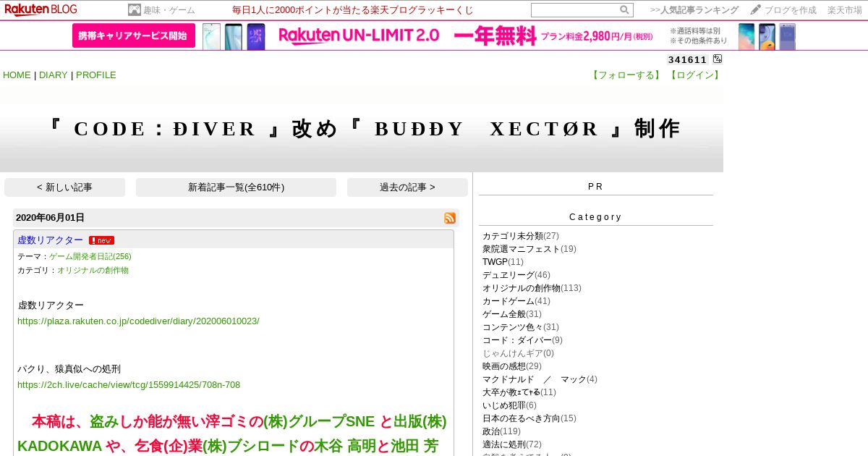Click the 2020年06月01日 date header
This screenshot has height=456, width=868.
tap(50, 218)
